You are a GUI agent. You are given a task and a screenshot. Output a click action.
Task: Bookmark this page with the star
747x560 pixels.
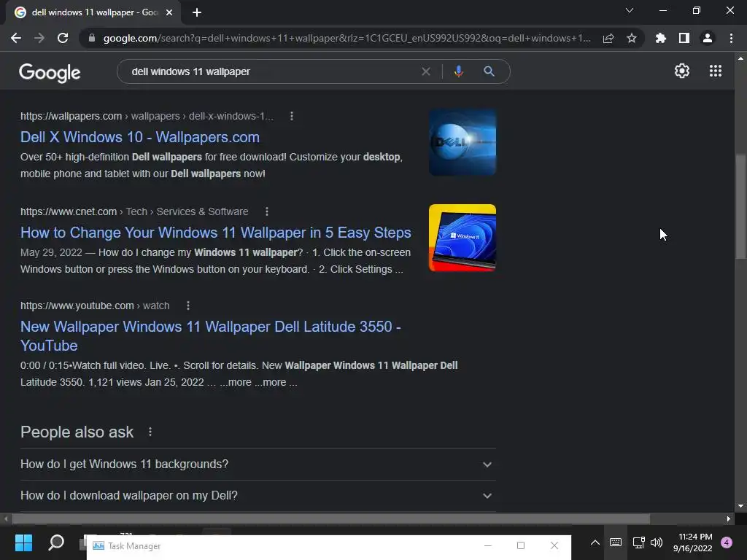click(x=632, y=38)
